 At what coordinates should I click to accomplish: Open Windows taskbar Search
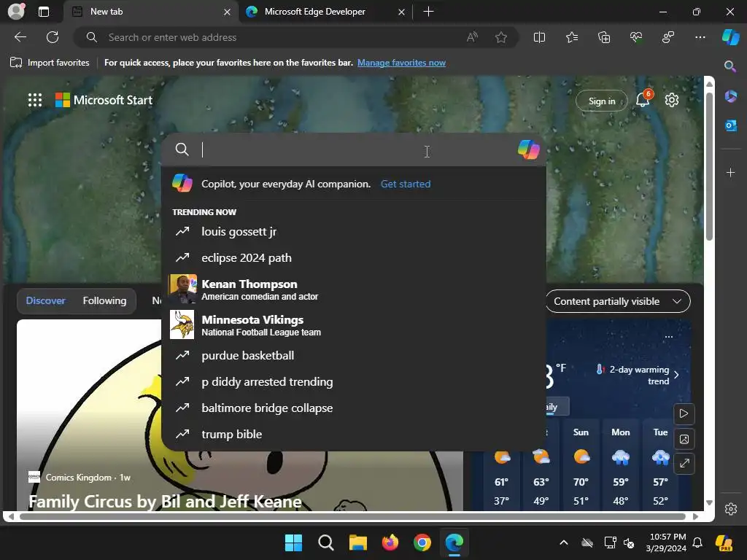[x=326, y=542]
